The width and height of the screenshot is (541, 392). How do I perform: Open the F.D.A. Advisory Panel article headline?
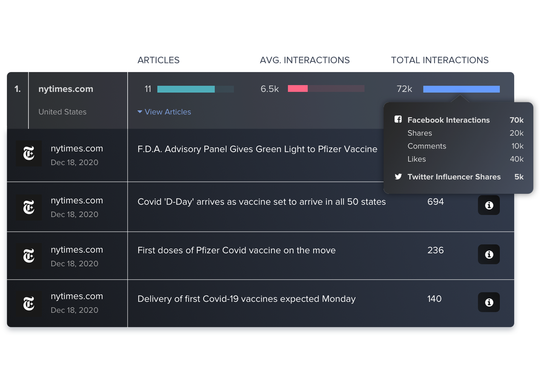[257, 149]
